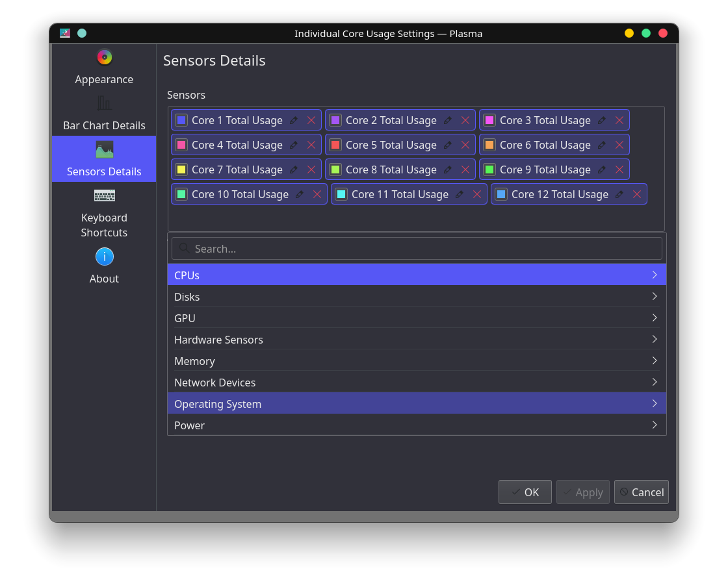Dismiss dialog with Cancel button

pyautogui.click(x=642, y=492)
